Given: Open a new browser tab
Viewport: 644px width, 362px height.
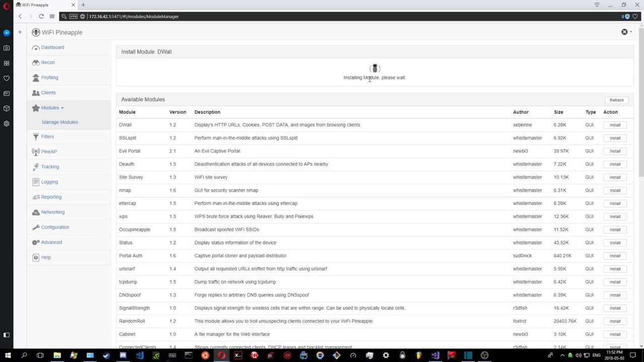Looking at the screenshot, I should click(83, 5).
